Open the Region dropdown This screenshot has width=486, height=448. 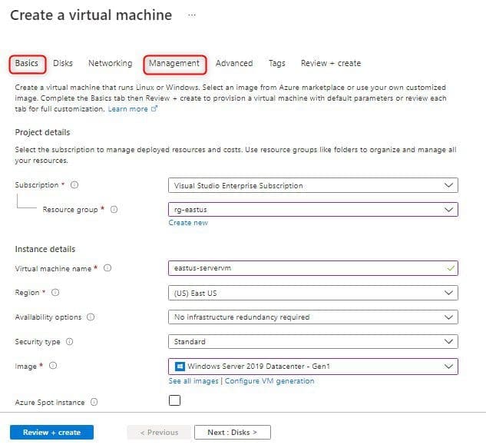coord(313,293)
